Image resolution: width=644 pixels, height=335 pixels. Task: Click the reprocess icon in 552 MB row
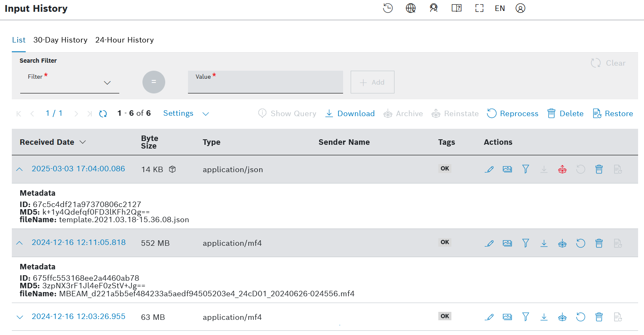tap(580, 243)
